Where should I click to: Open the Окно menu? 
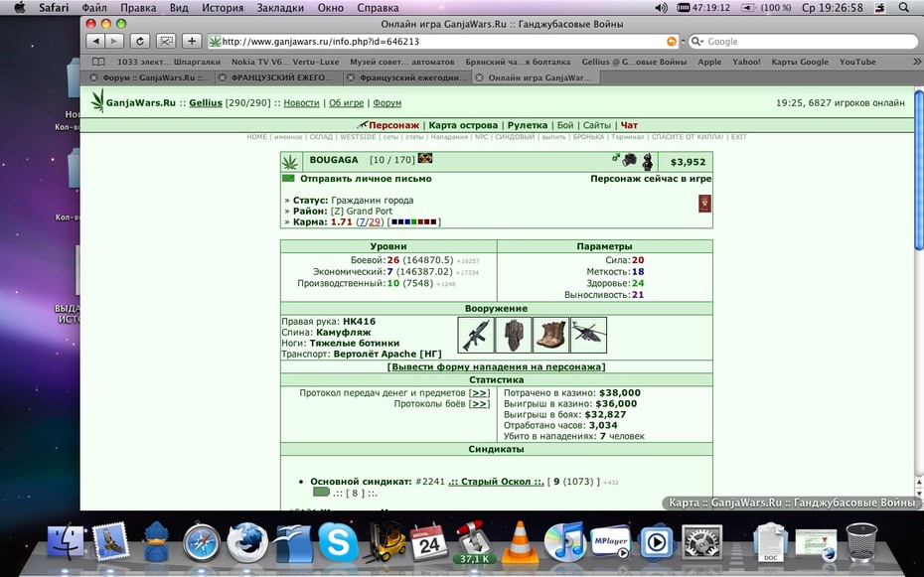pyautogui.click(x=331, y=8)
